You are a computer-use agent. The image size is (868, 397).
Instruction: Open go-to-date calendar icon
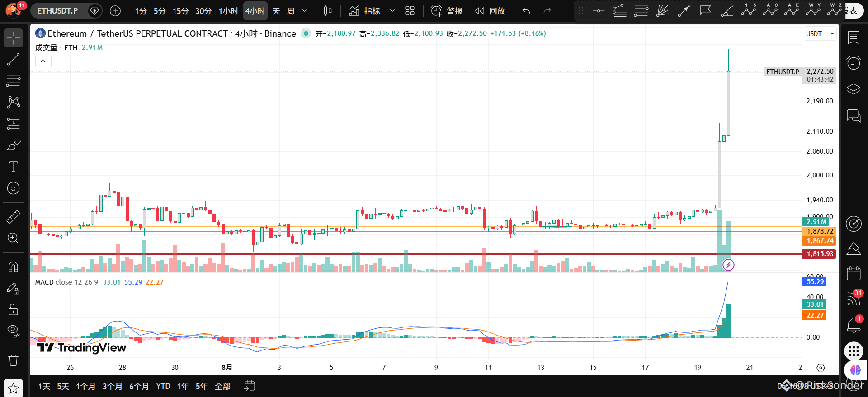(x=250, y=386)
